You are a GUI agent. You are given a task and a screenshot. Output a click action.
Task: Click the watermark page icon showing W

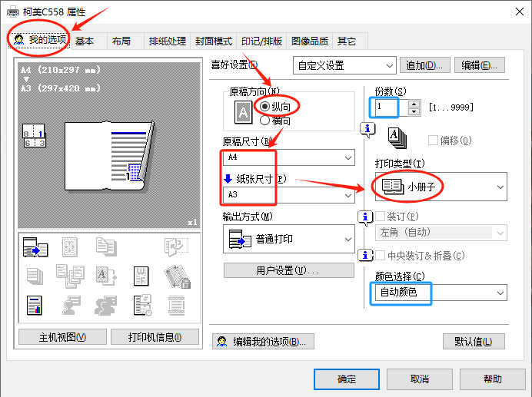point(141,276)
